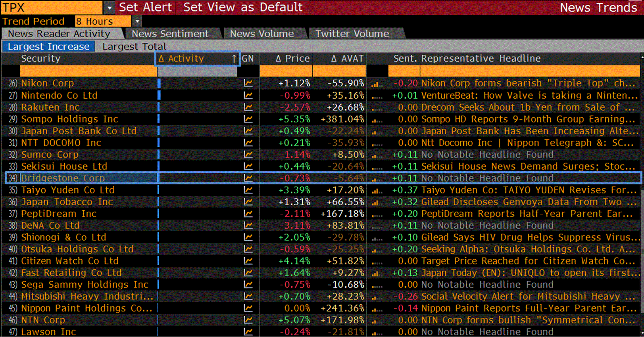
Task: Open Sompo HD Reports 9-Month Group Earnings headline
Action: (528, 119)
